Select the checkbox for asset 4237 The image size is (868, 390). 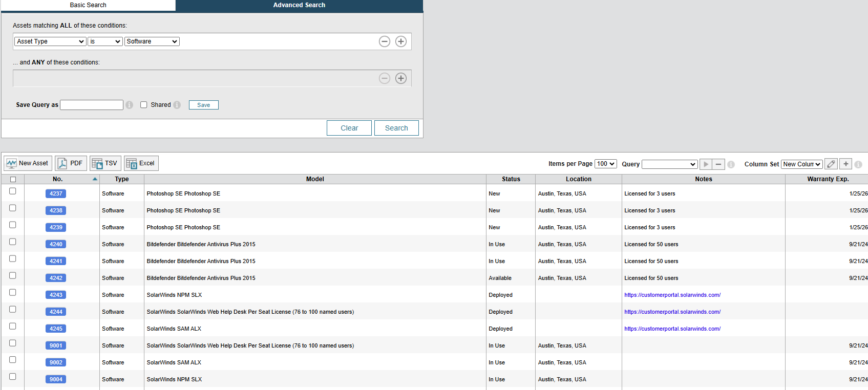[x=13, y=191]
